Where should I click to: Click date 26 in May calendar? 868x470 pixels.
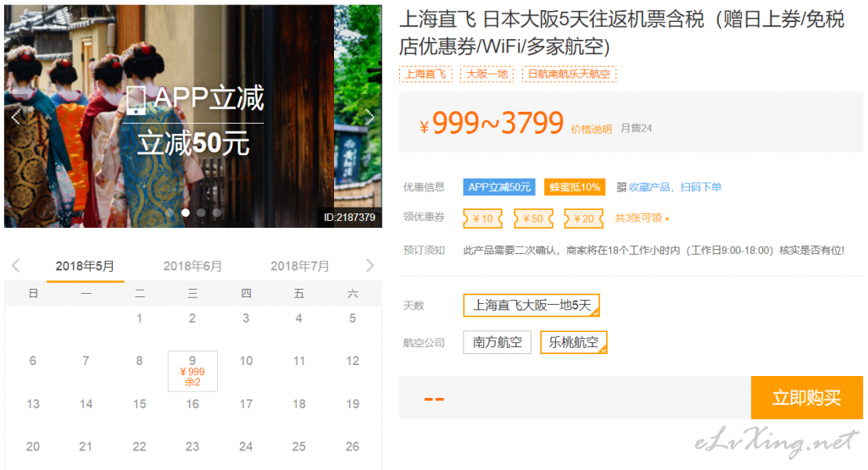coord(353,447)
